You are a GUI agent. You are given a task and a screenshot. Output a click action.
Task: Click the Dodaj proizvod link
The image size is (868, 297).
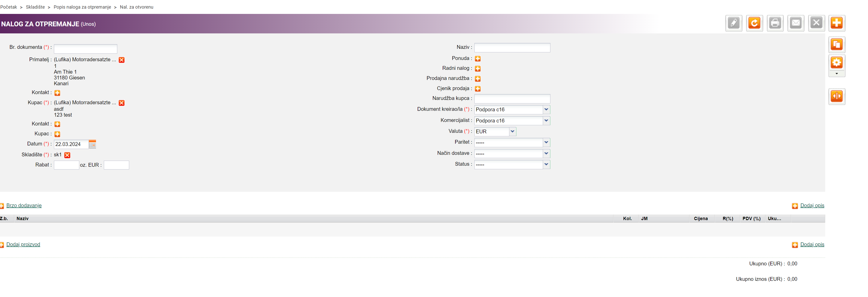pos(23,244)
